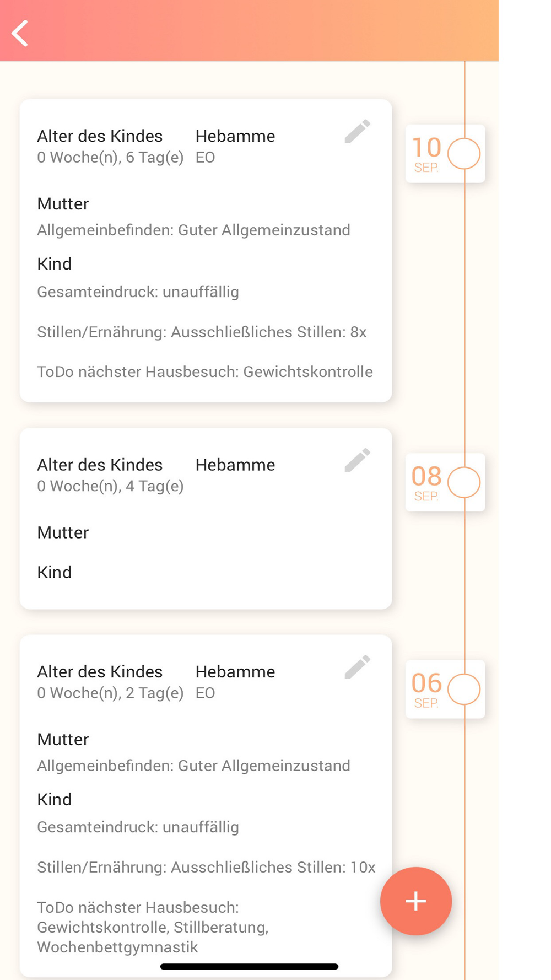This screenshot has height=980, width=551.
Task: Select the 06 Sep. timeline circle
Action: pyautogui.click(x=464, y=689)
